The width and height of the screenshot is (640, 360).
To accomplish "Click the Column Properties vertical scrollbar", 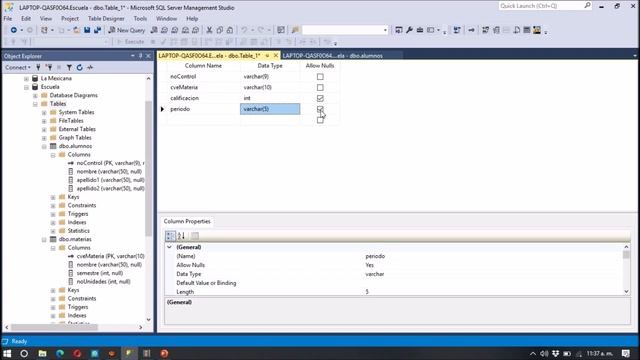I will 626,255.
